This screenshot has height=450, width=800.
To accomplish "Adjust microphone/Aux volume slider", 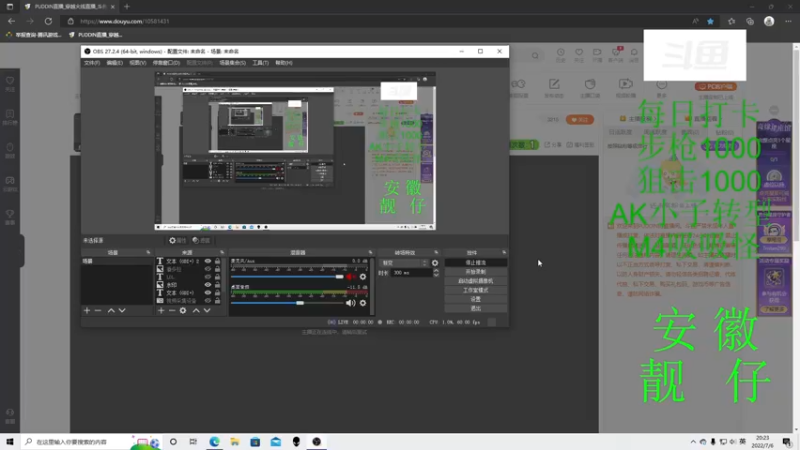I will 287,277.
